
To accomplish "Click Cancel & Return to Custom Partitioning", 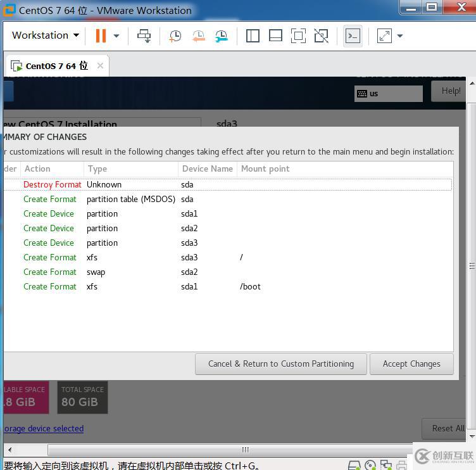I will 281,364.
